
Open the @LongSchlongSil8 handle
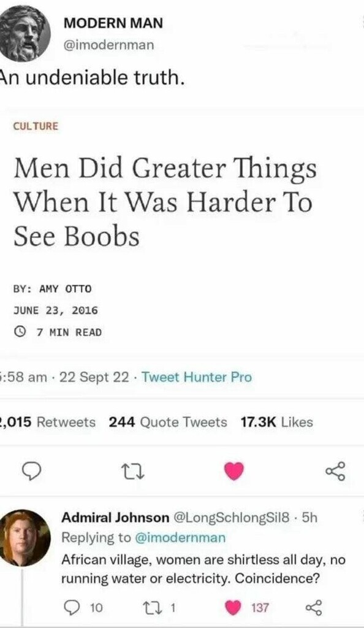(x=231, y=518)
